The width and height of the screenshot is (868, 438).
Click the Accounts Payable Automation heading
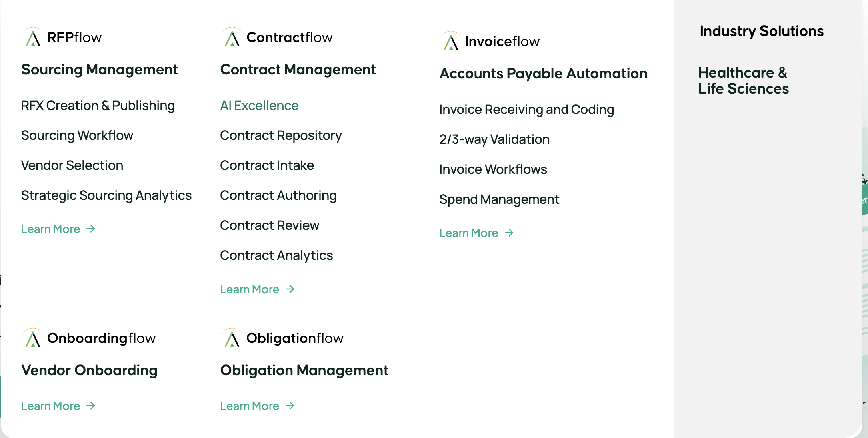543,74
